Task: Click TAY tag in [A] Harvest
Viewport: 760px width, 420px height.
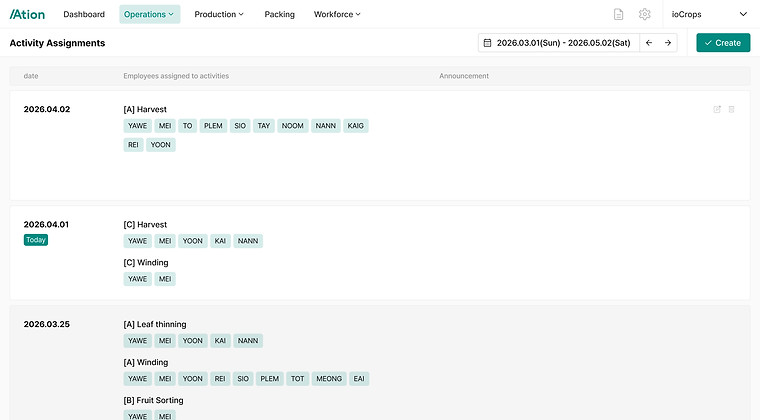Action: point(264,126)
